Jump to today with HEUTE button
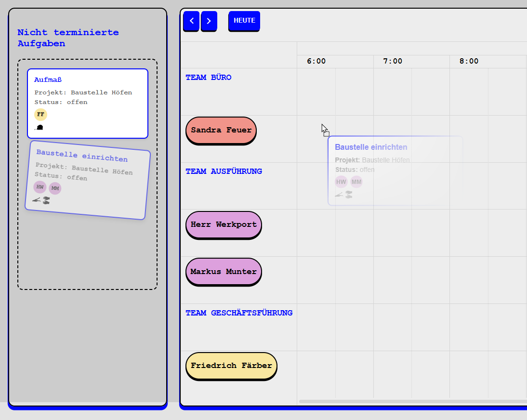Image resolution: width=527 pixels, height=420 pixels. (244, 21)
